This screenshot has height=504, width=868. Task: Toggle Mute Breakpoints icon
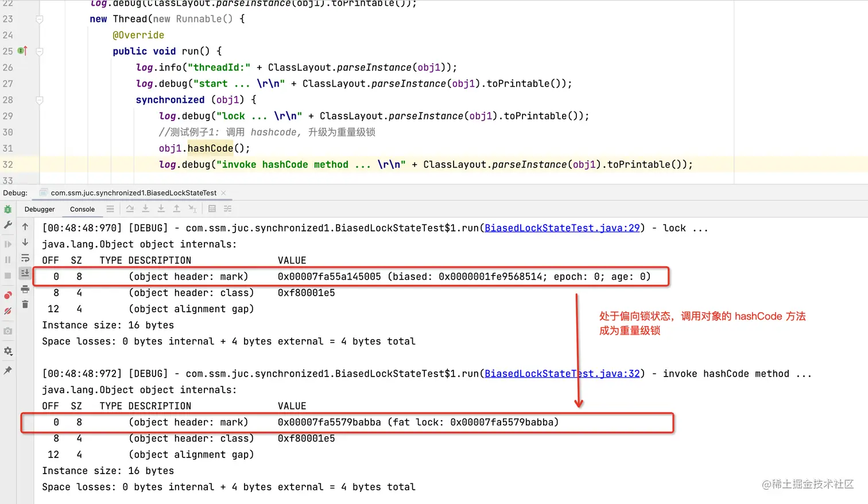click(x=8, y=311)
